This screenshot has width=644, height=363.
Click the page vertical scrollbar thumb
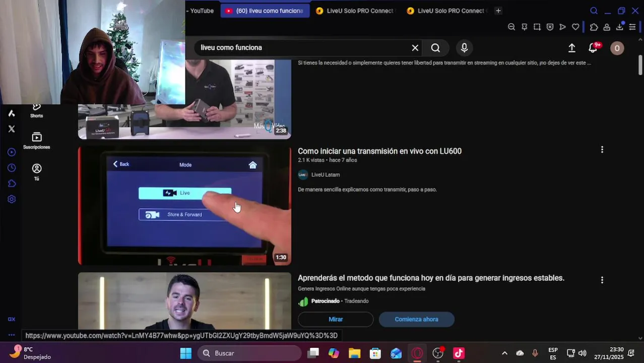[640, 66]
